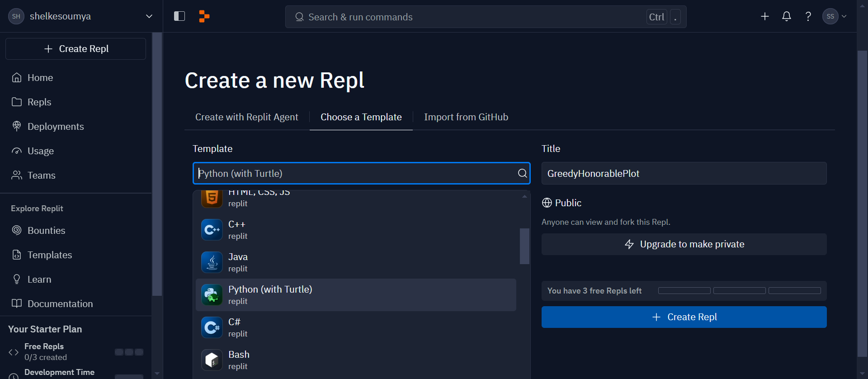
Task: Click template list scroll up arrow
Action: pyautogui.click(x=524, y=196)
